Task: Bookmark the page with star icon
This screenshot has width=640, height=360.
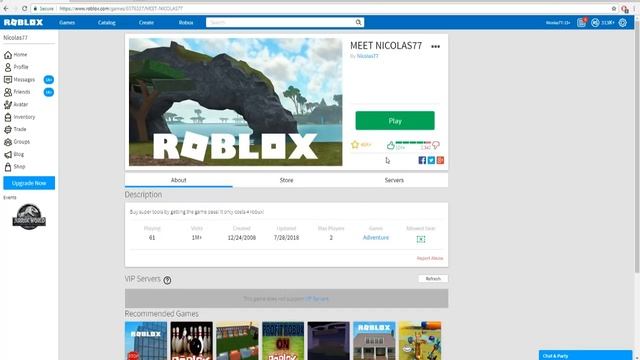Action: (x=613, y=8)
